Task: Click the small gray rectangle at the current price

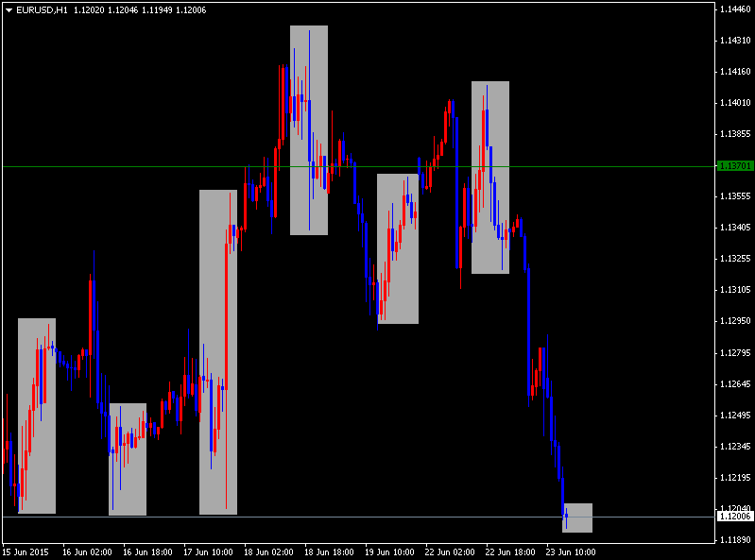Action: click(x=577, y=518)
